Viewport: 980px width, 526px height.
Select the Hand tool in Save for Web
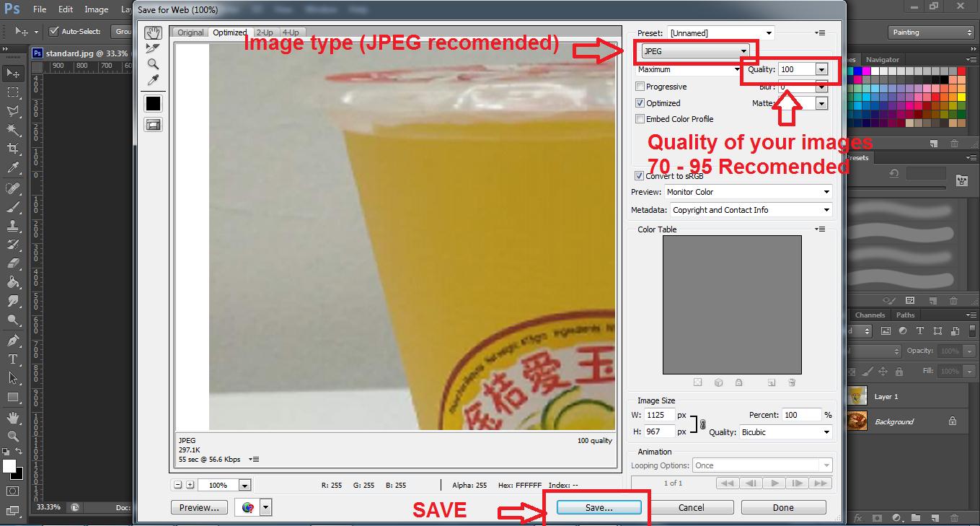(x=153, y=33)
